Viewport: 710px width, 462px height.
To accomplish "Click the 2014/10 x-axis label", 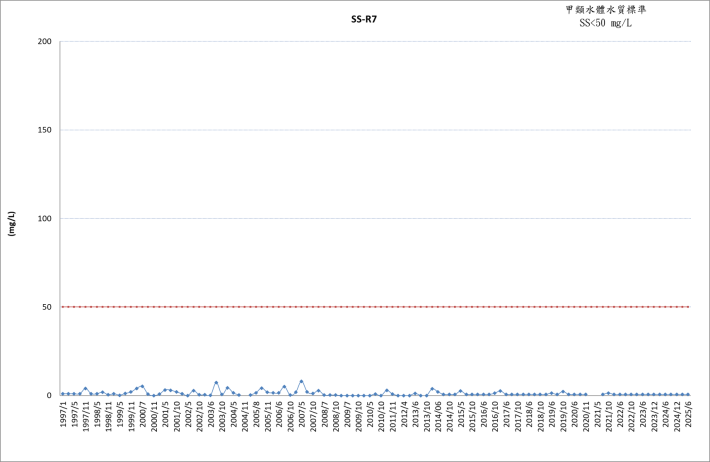I will point(450,415).
